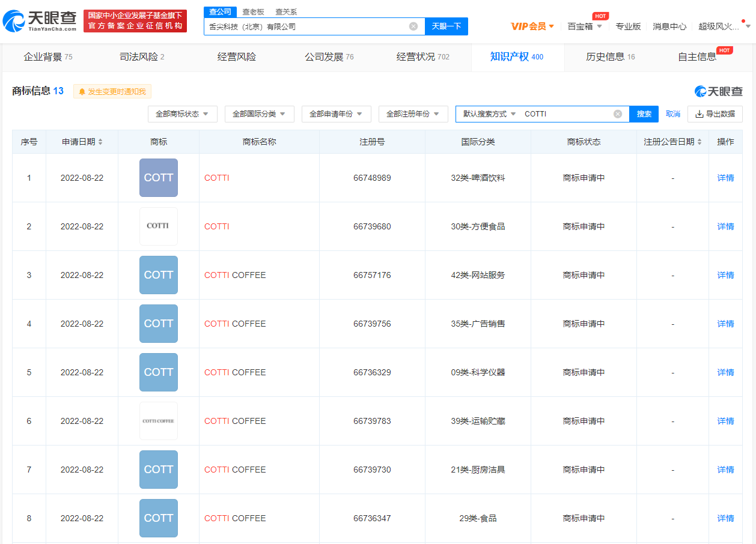Open 详情 link for trademark 66748989
This screenshot has width=756, height=544.
point(725,178)
